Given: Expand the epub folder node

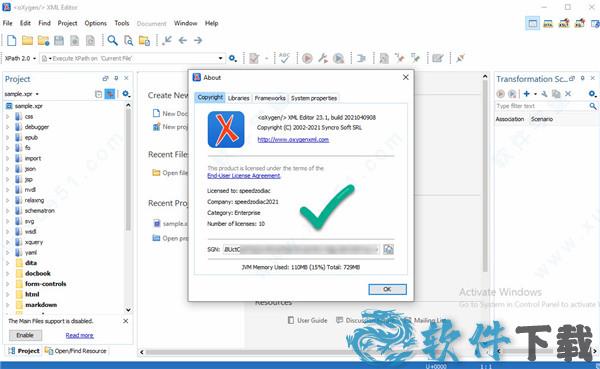Looking at the screenshot, I should point(7,137).
